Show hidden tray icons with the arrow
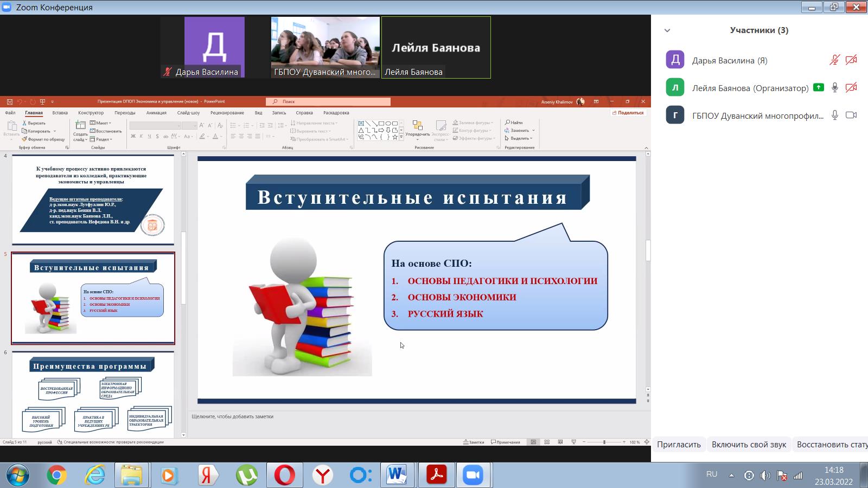The height and width of the screenshot is (488, 868). 731,475
